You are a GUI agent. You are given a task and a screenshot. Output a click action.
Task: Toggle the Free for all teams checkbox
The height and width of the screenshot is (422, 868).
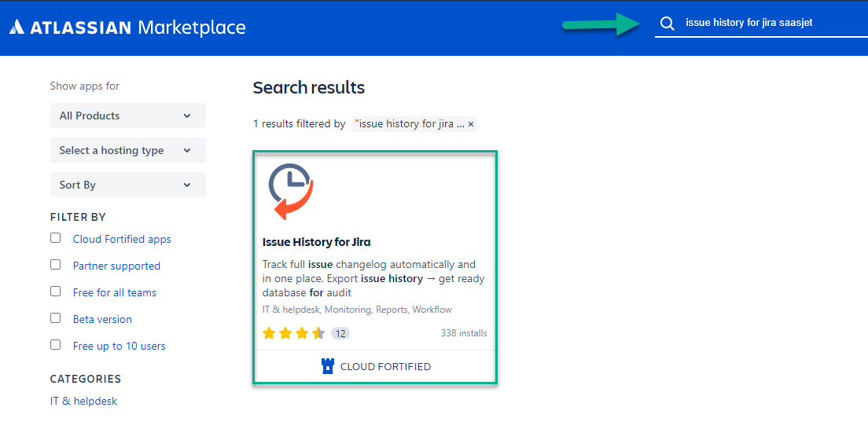point(56,292)
